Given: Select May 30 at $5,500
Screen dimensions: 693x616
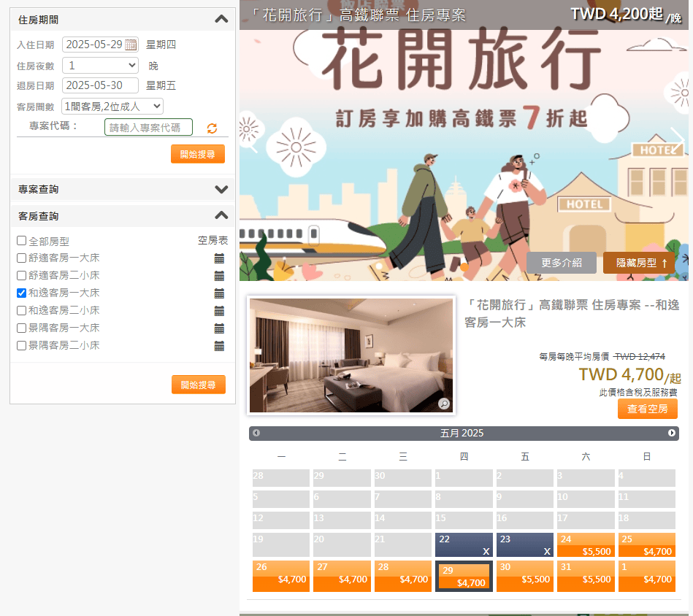Looking at the screenshot, I should pyautogui.click(x=524, y=576).
